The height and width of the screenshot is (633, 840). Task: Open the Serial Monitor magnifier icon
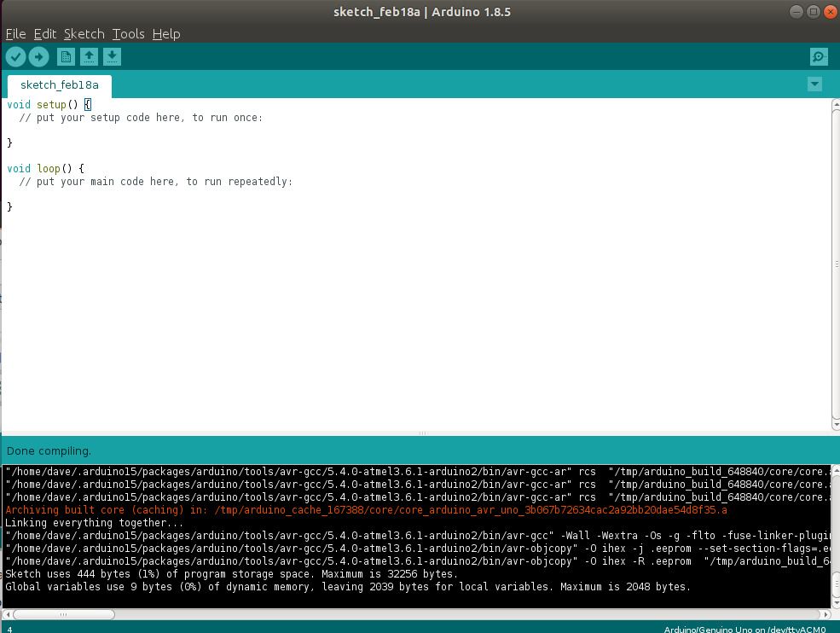point(819,57)
